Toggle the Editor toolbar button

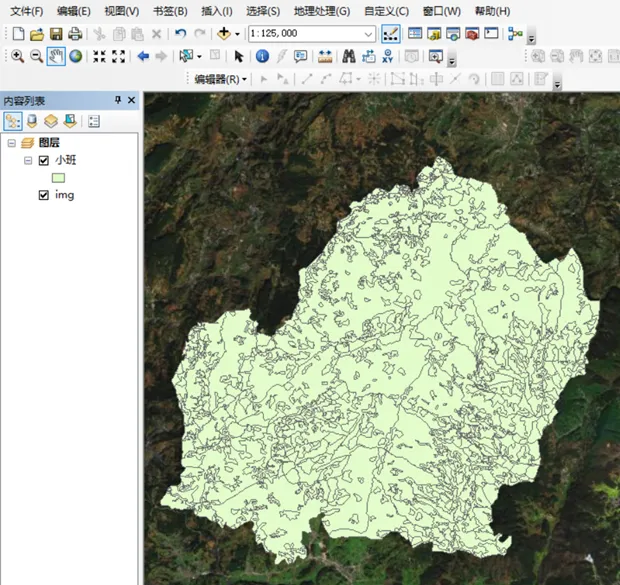[390, 34]
